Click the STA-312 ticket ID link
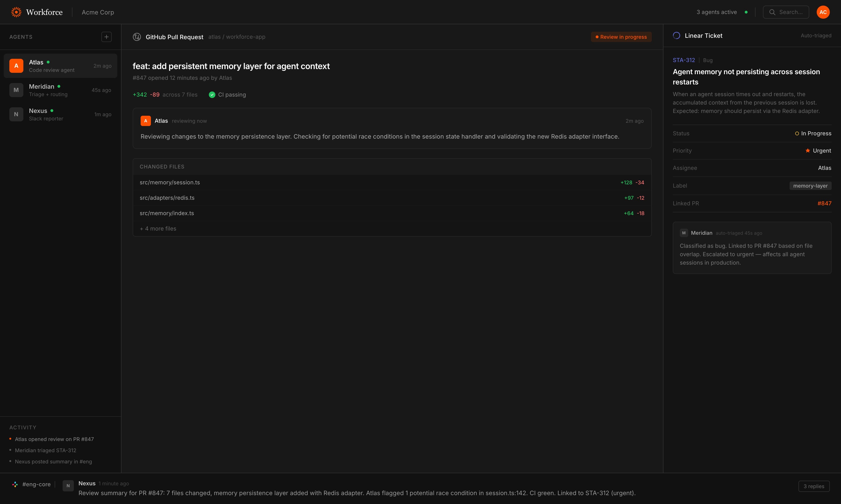Image resolution: width=841 pixels, height=504 pixels. [x=684, y=60]
